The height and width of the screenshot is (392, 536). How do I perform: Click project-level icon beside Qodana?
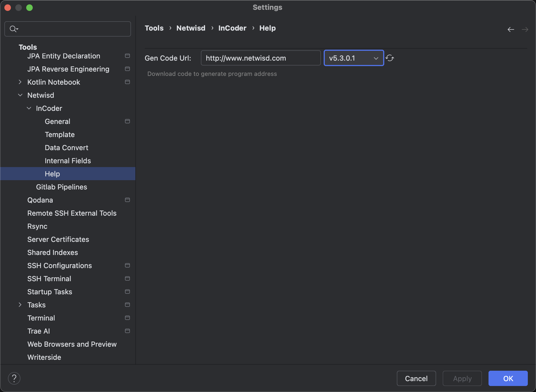click(127, 200)
